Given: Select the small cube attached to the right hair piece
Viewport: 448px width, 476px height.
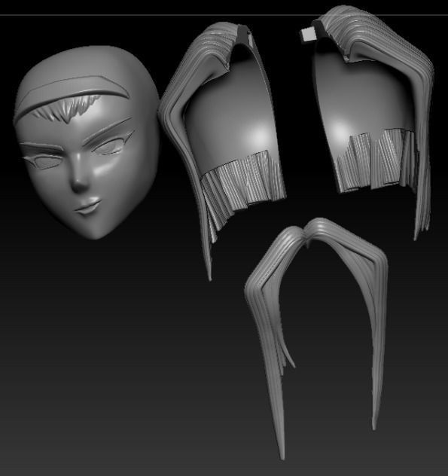Looking at the screenshot, I should (x=308, y=34).
